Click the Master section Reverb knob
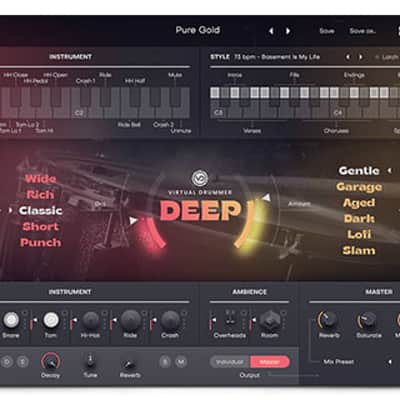This screenshot has width=400, height=400. click(x=328, y=320)
